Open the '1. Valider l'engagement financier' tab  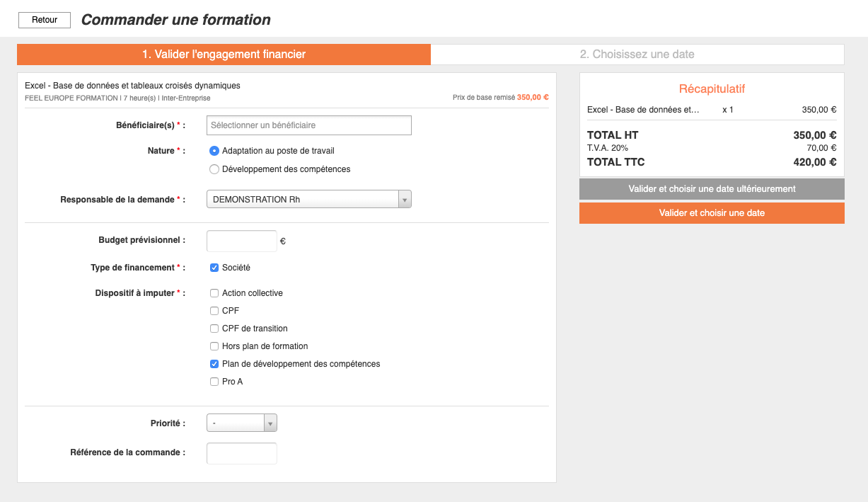(x=224, y=55)
